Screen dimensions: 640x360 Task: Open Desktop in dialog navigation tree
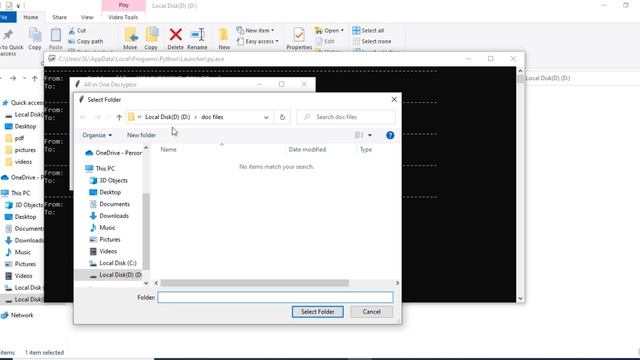coord(105,192)
